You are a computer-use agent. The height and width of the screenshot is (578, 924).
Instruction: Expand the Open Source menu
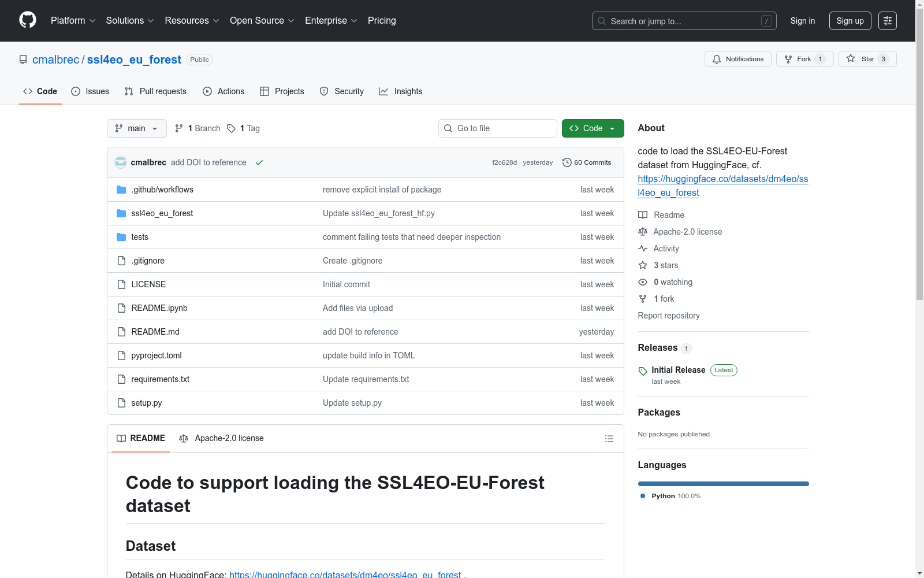pyautogui.click(x=262, y=21)
